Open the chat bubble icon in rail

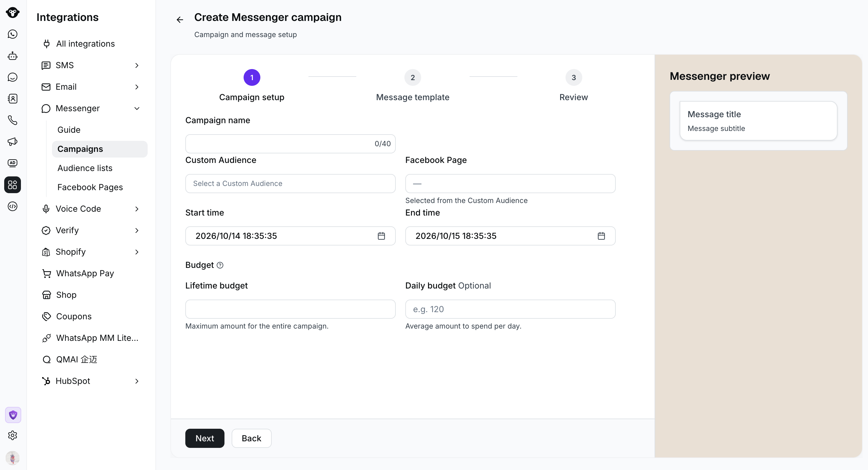13,77
